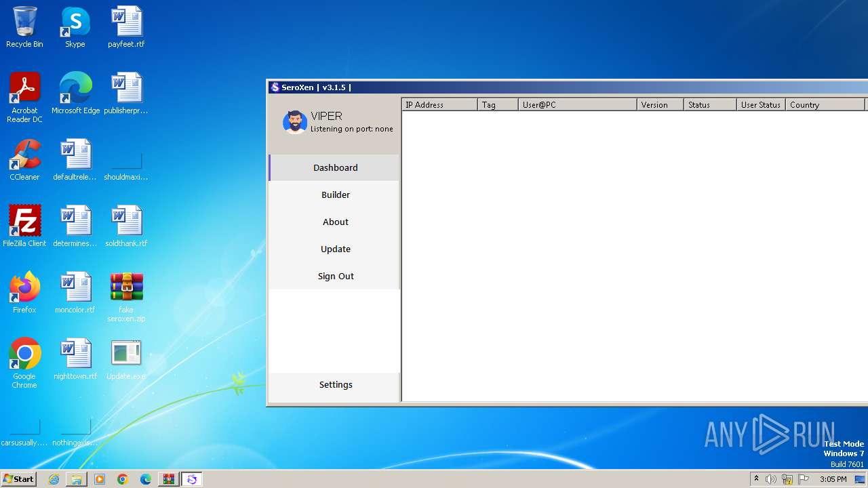Sort by User@PC column header
Viewport: 868px width, 488px height.
click(x=577, y=104)
